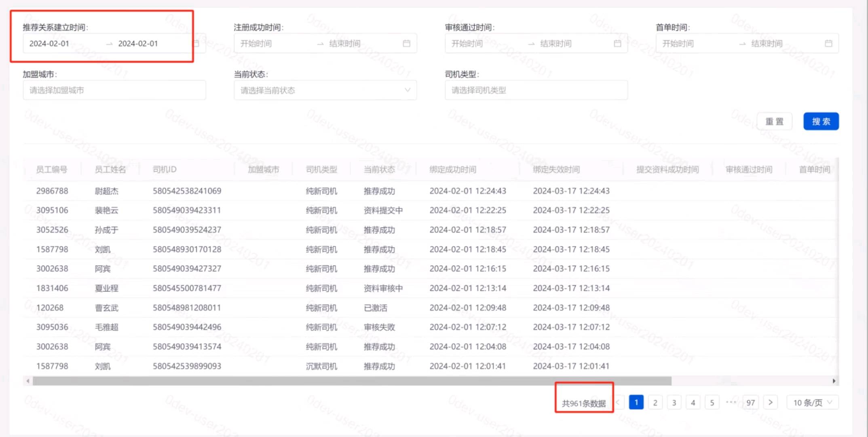Click the 加盟城市 city input field
Image resolution: width=868 pixels, height=437 pixels.
(x=114, y=90)
